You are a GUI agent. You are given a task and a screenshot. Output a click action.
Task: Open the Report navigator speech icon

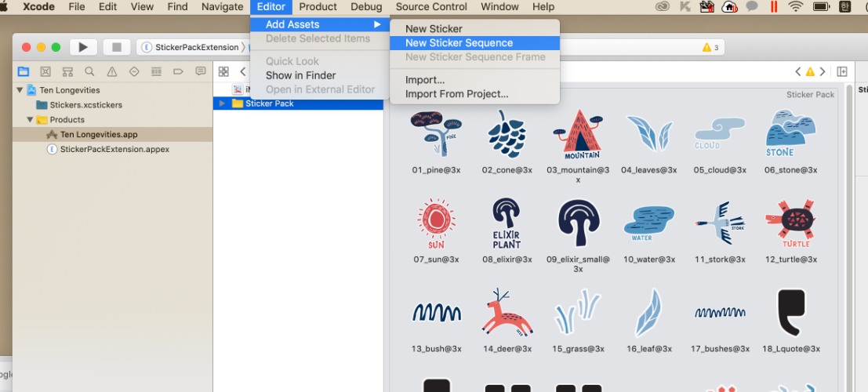click(201, 71)
